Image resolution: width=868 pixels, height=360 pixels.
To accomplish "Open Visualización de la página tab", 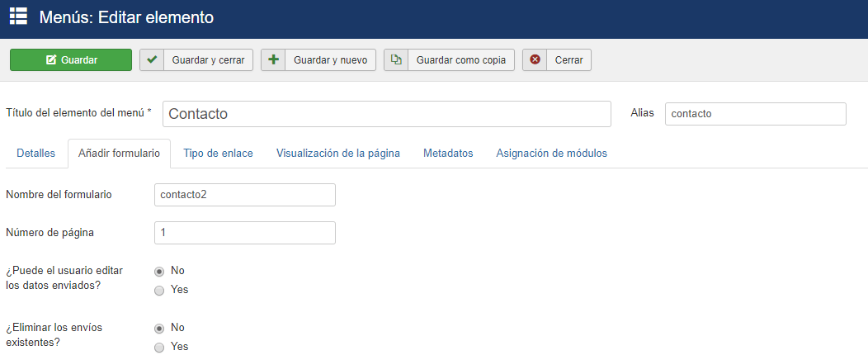I will 338,154.
